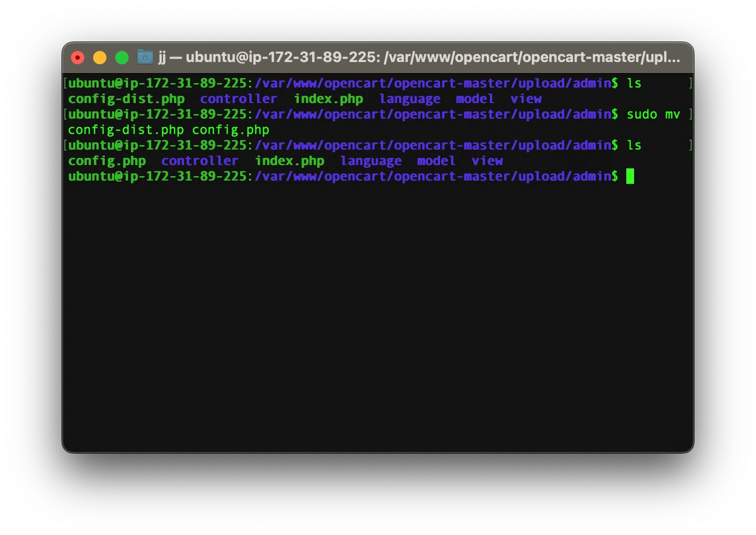
Task: Click the window title starting 'jj — ubuntu@ip-172-31-89-225'
Action: pyautogui.click(x=420, y=57)
